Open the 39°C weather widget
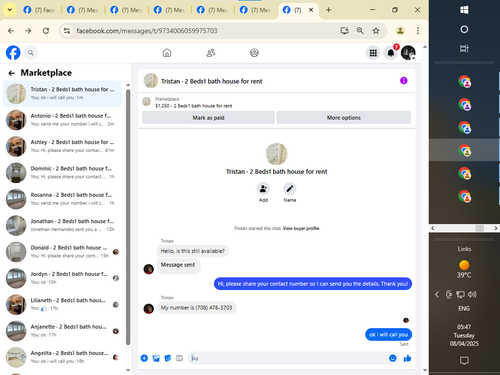This screenshot has height=375, width=500. point(464,269)
